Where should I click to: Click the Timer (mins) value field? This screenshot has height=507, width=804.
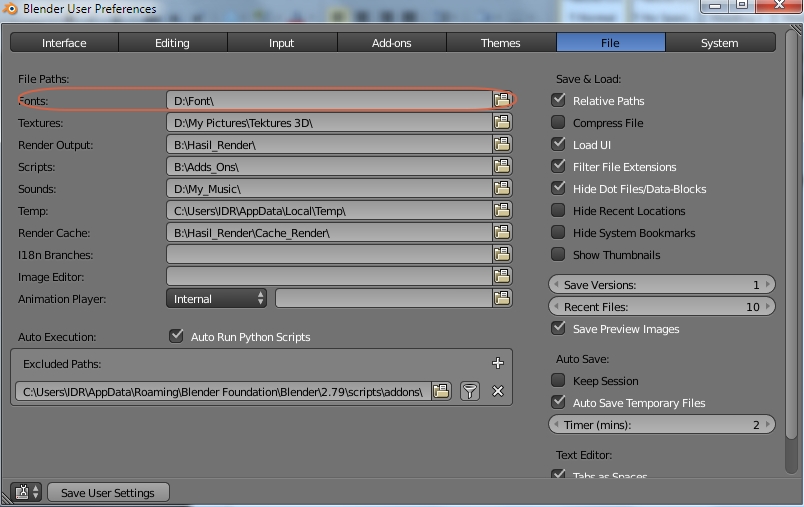[661, 424]
